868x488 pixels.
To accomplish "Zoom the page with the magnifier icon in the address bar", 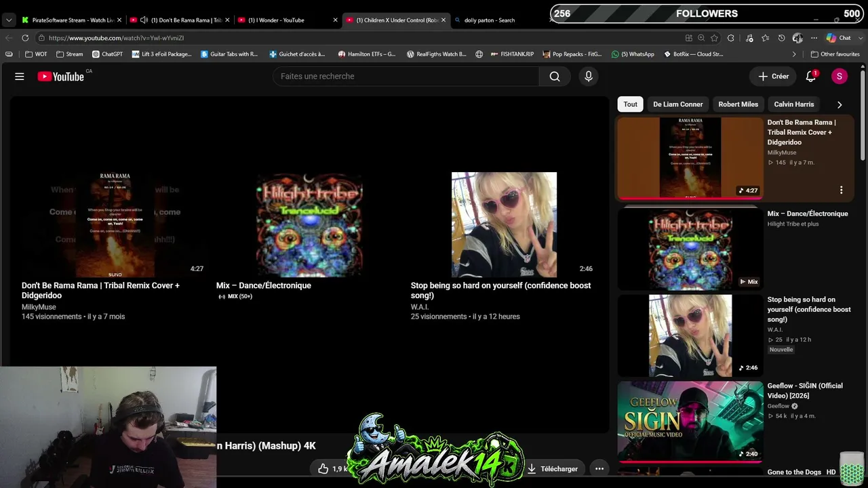I will pos(701,38).
